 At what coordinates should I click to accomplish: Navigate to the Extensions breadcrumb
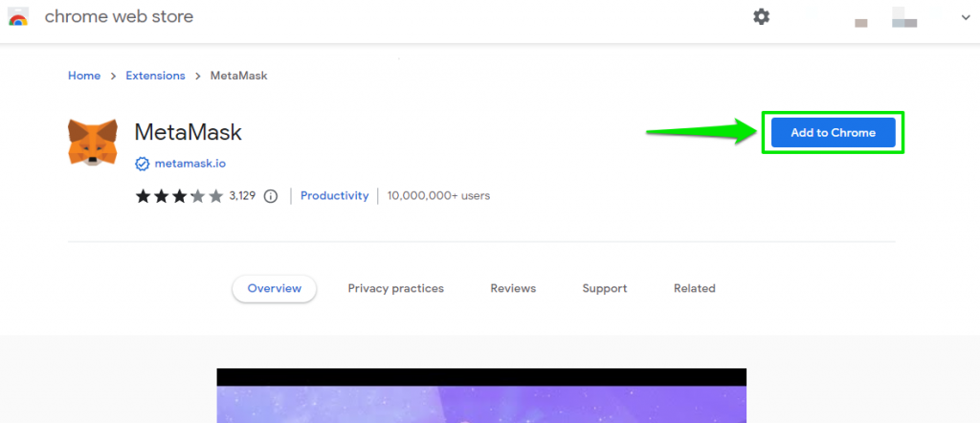[155, 76]
